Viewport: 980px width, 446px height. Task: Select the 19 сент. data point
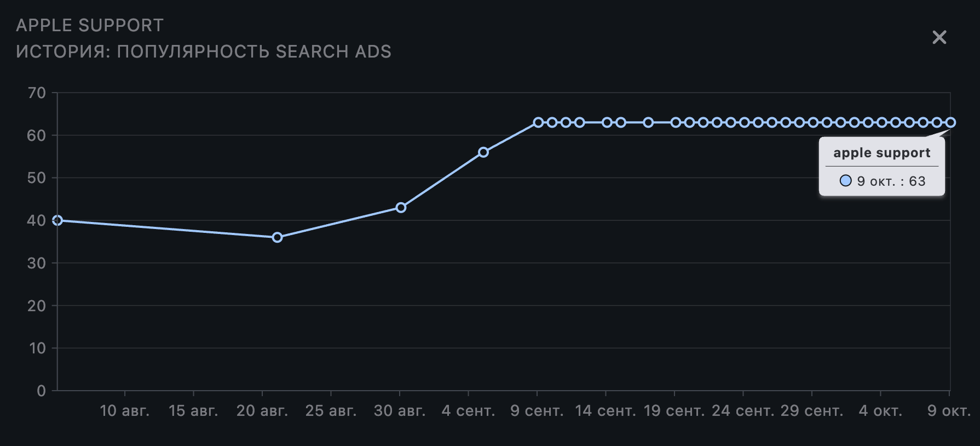[x=676, y=123]
